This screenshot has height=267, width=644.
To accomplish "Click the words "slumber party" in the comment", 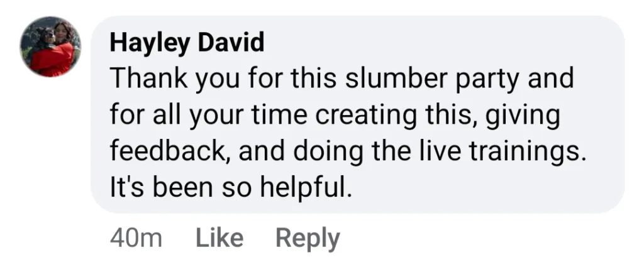I will pos(433,80).
